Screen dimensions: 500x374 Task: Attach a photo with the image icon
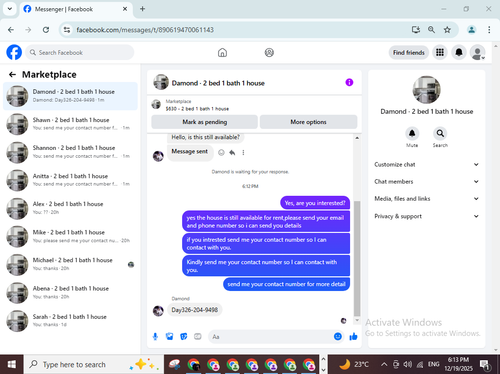pyautogui.click(x=169, y=337)
